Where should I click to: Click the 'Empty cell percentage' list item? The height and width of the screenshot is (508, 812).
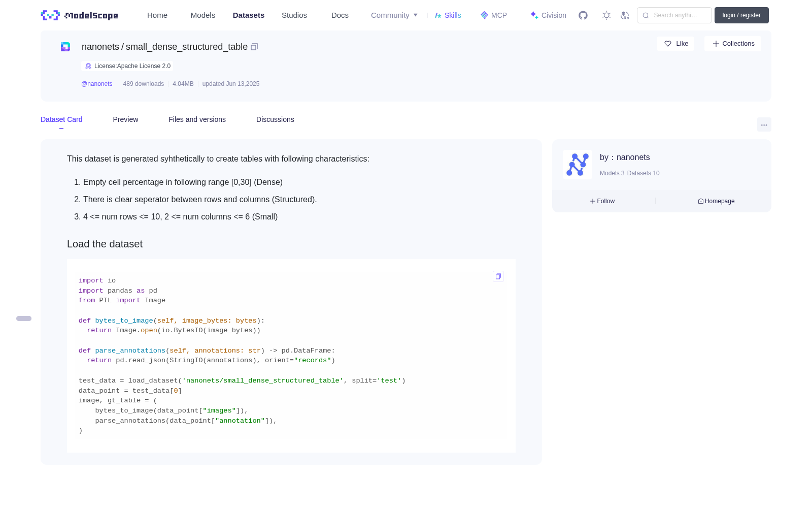[183, 182]
